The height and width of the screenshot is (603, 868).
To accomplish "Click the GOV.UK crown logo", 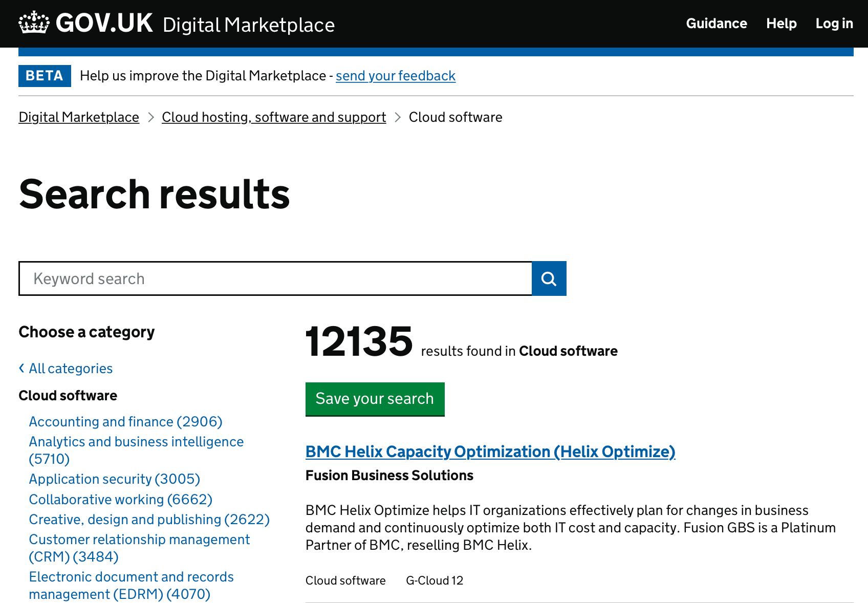I will tap(34, 23).
